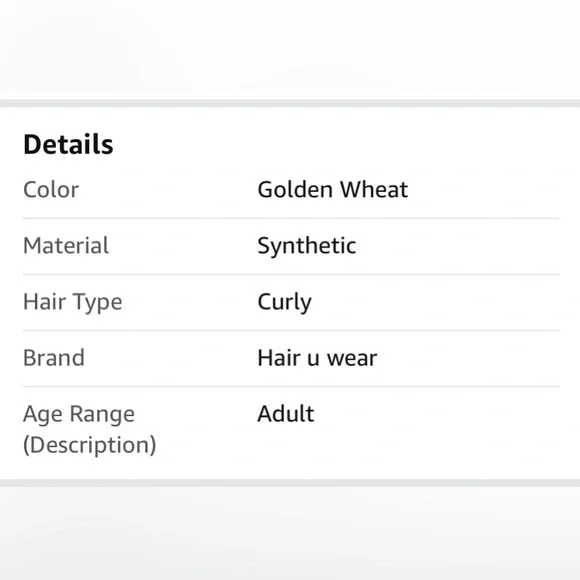
Task: Click the Synthetic material value
Action: [307, 246]
